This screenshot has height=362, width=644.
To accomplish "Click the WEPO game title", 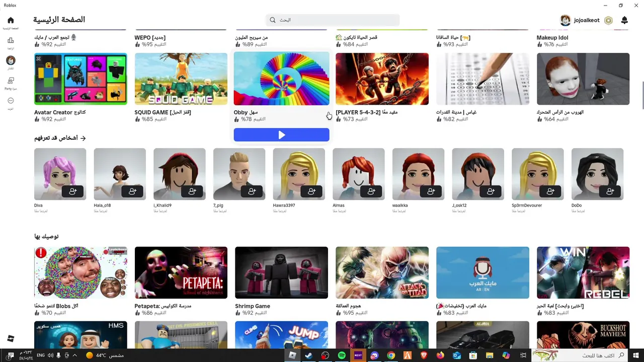I will tap(150, 38).
